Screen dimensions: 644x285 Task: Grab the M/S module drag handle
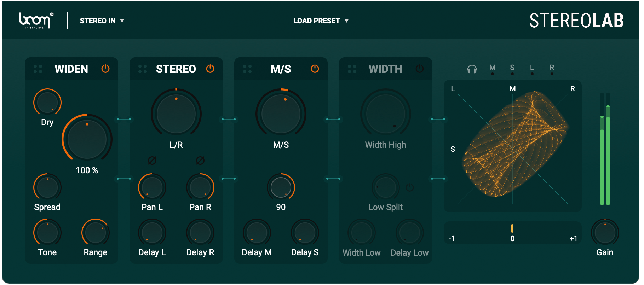coord(247,69)
